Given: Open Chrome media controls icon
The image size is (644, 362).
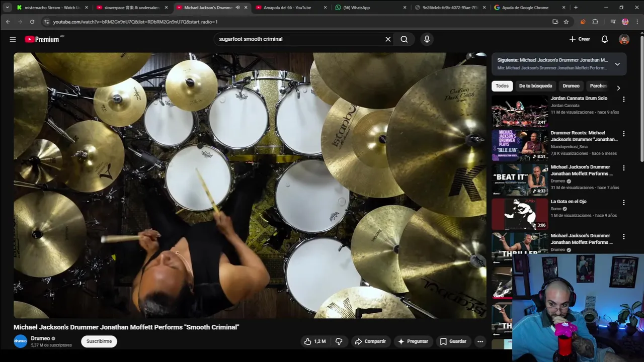Looking at the screenshot, I should 613,22.
